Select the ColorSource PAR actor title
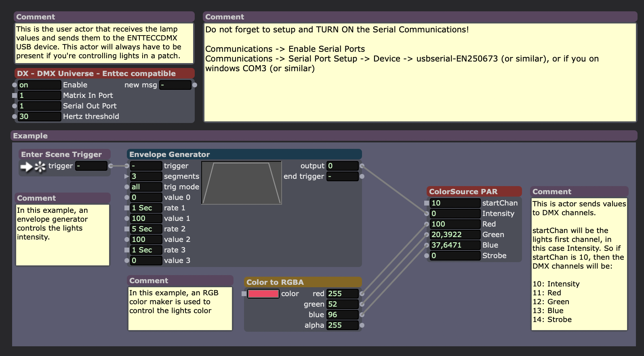 tap(474, 192)
